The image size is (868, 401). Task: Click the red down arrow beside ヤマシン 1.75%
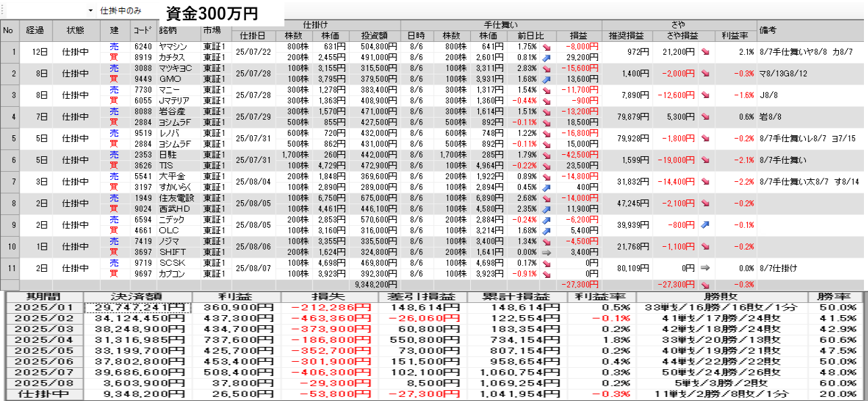[x=546, y=47]
